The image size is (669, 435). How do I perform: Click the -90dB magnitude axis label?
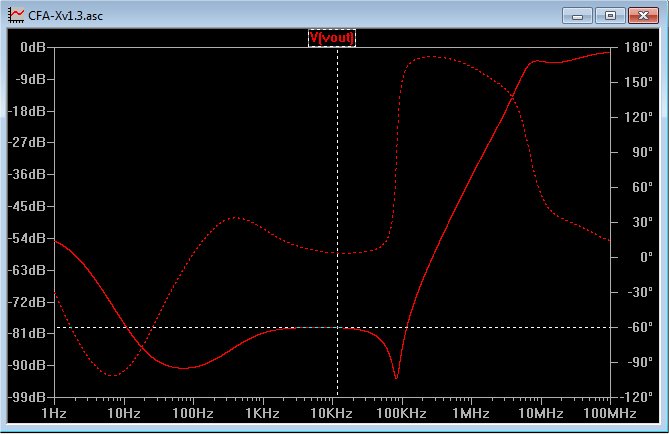coord(26,365)
